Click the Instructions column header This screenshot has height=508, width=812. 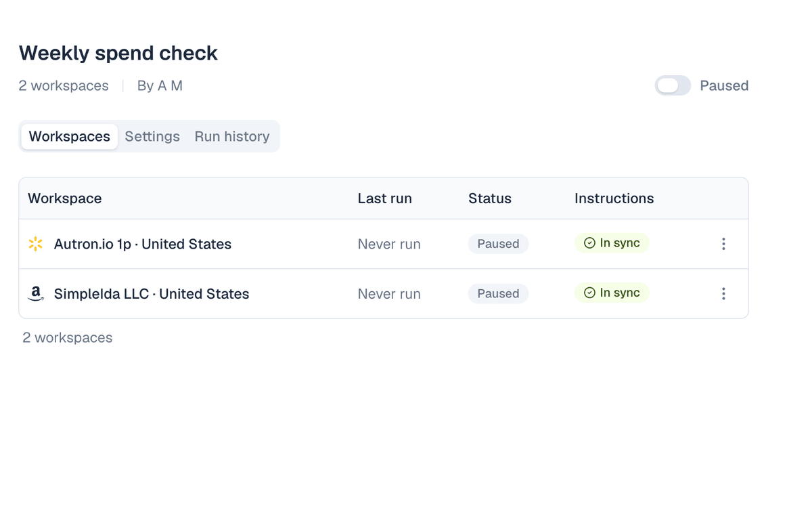coord(614,198)
